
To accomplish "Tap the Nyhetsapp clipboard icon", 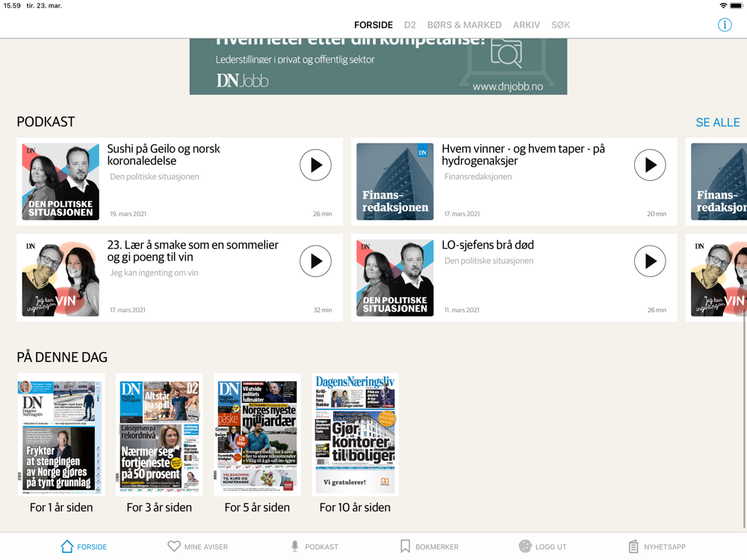I will (x=633, y=547).
